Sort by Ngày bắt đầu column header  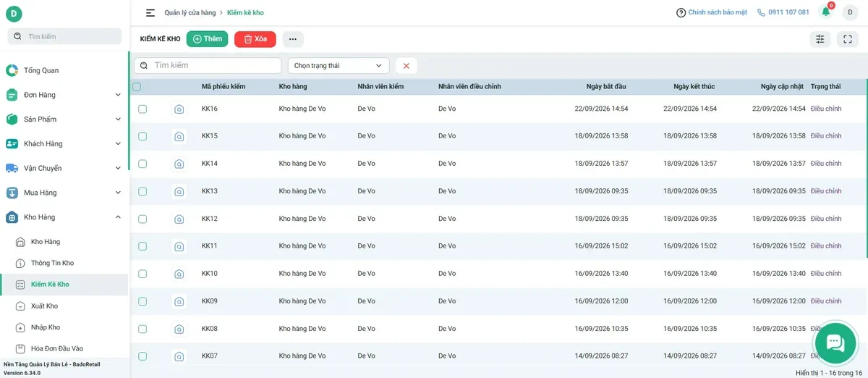pos(606,87)
